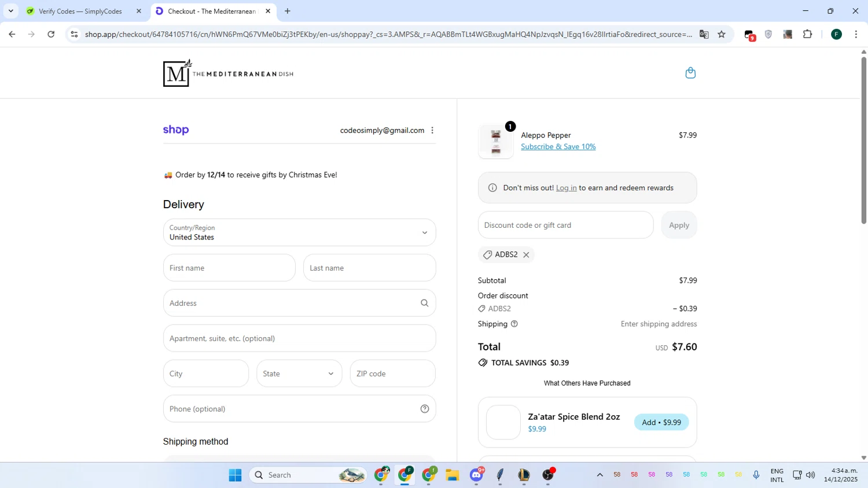Open File Explorer from the taskbar

pyautogui.click(x=452, y=475)
